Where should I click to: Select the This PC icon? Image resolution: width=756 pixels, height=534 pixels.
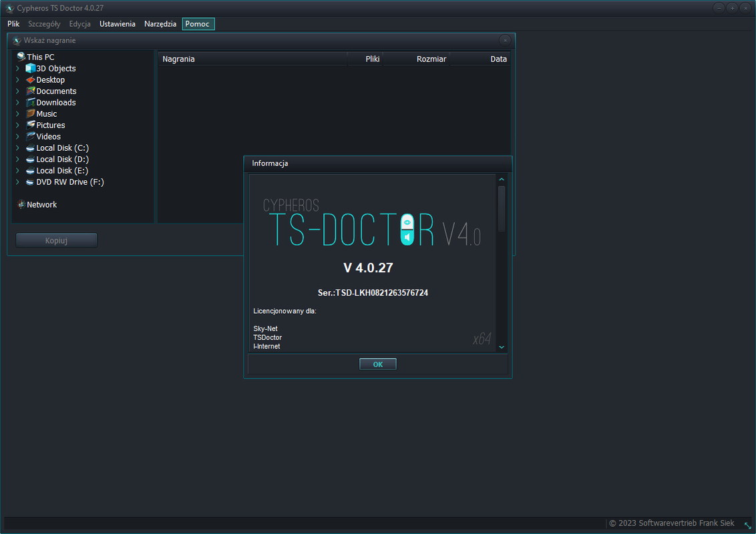click(x=21, y=57)
